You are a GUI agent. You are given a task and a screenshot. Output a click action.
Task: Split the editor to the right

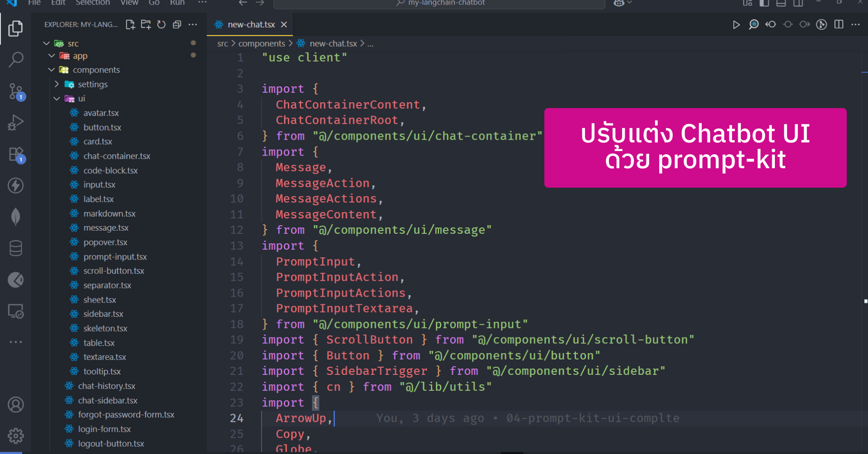[x=839, y=24]
